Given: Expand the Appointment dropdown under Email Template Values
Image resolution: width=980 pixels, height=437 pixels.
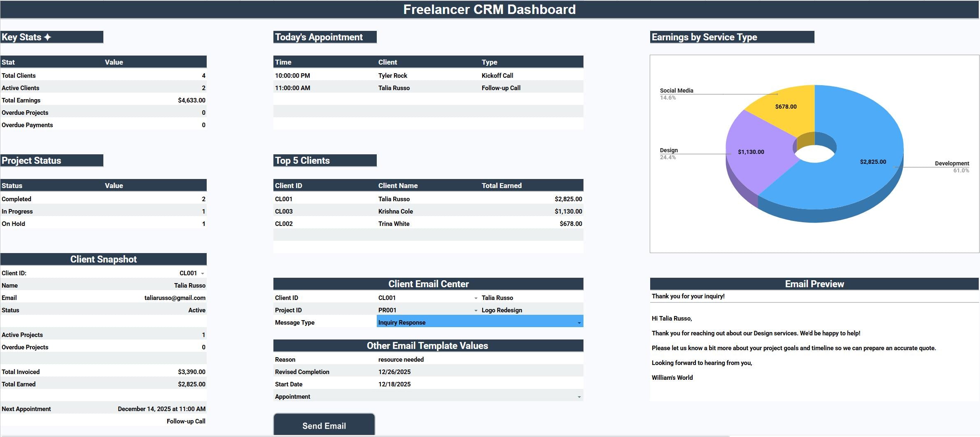Looking at the screenshot, I should [580, 396].
